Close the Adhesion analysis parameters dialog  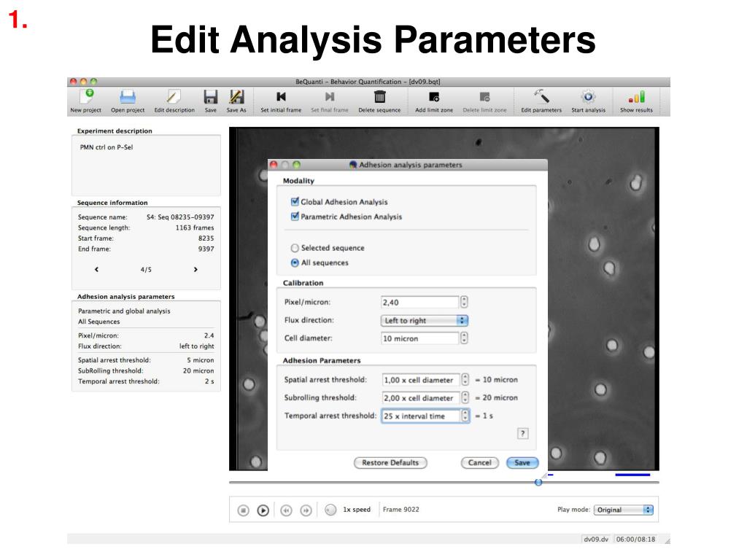[x=274, y=165]
